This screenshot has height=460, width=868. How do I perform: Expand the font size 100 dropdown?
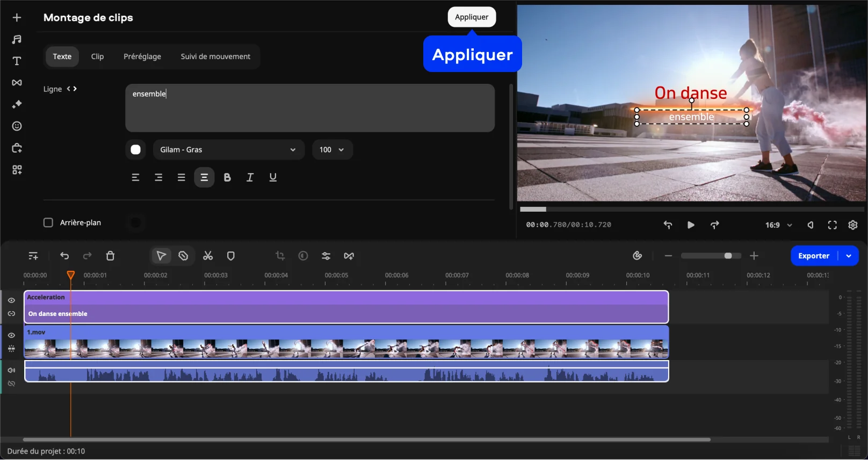tap(332, 150)
